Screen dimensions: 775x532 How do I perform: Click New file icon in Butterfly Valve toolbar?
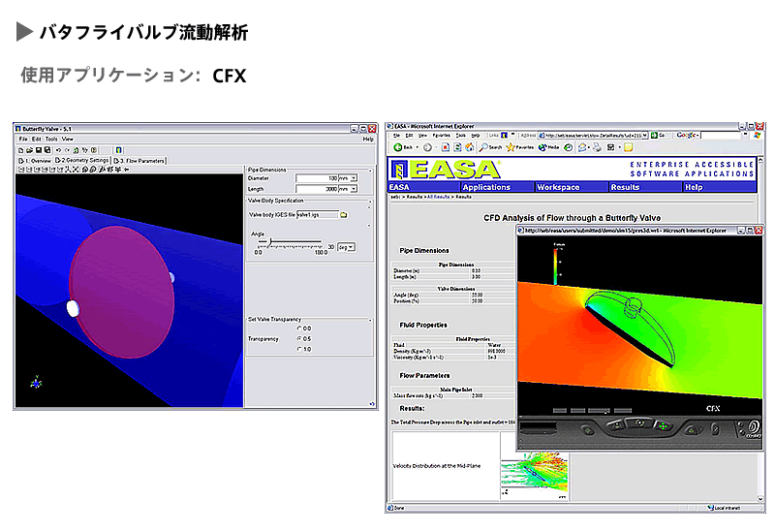click(20, 150)
